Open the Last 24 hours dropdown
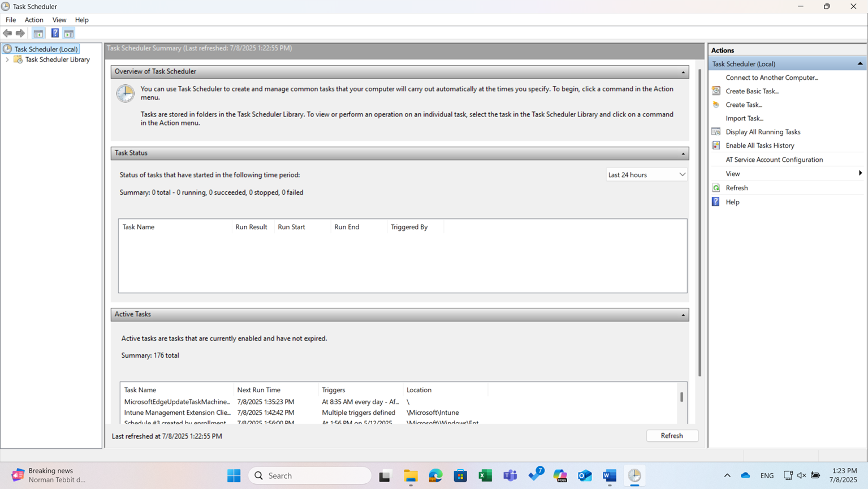The height and width of the screenshot is (489, 868). click(646, 175)
